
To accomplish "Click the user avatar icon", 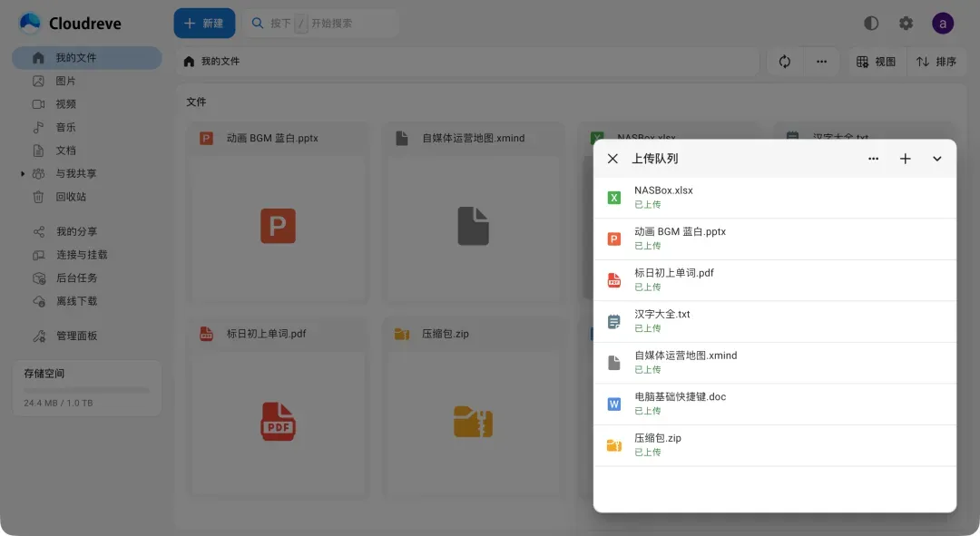I will pos(943,24).
